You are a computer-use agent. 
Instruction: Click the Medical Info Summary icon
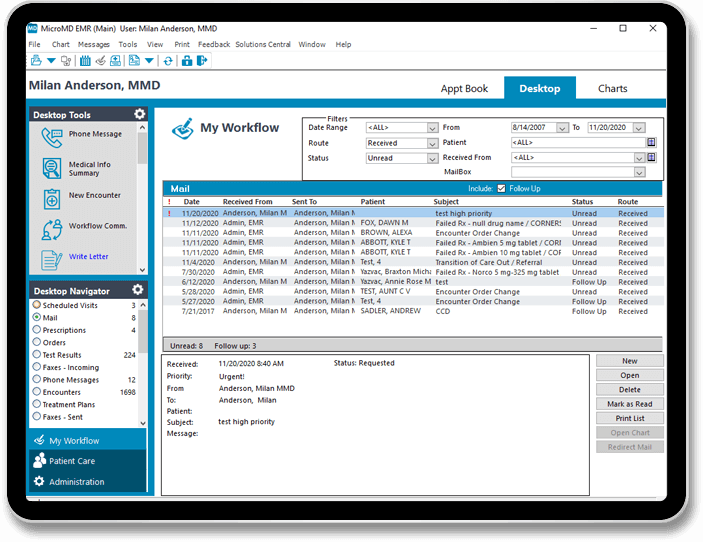click(52, 169)
